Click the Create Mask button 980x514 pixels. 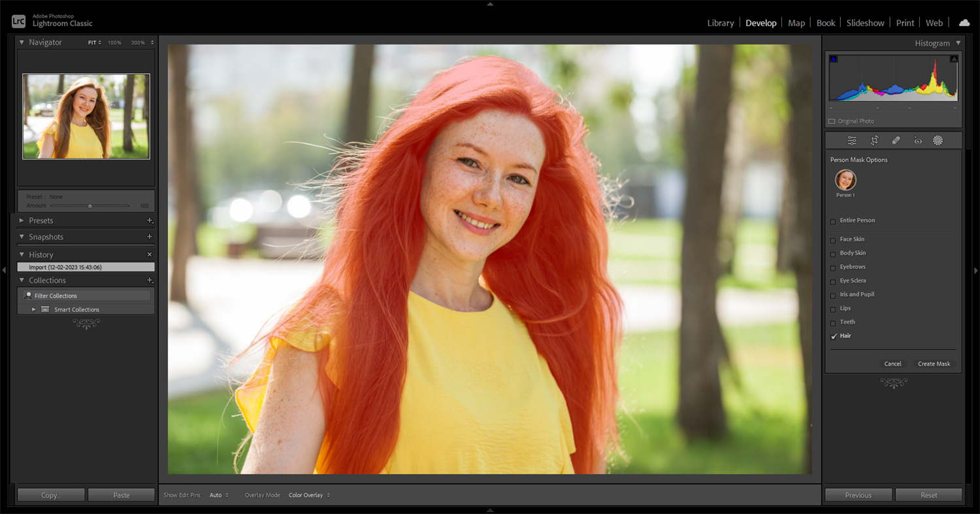[934, 364]
